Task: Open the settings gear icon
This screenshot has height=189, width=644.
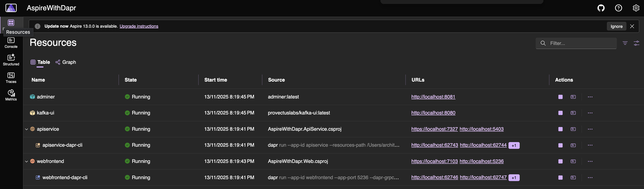Action: coord(636,8)
